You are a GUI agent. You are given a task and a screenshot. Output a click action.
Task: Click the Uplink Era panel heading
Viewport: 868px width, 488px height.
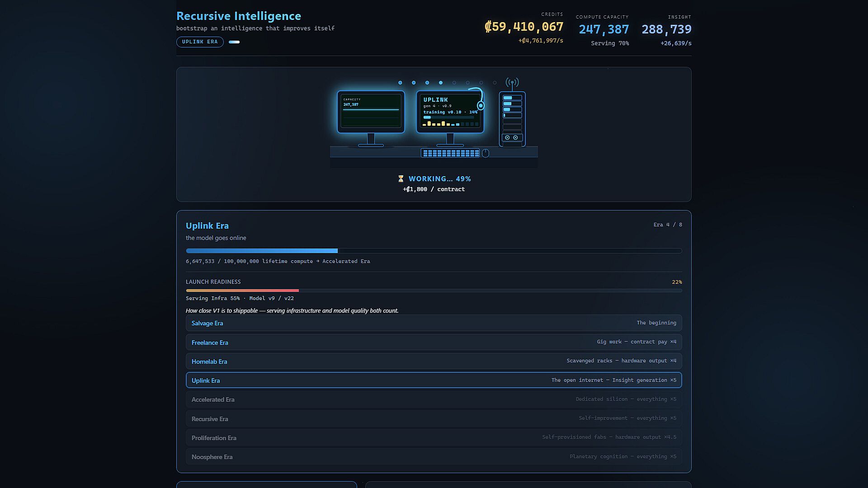click(207, 225)
